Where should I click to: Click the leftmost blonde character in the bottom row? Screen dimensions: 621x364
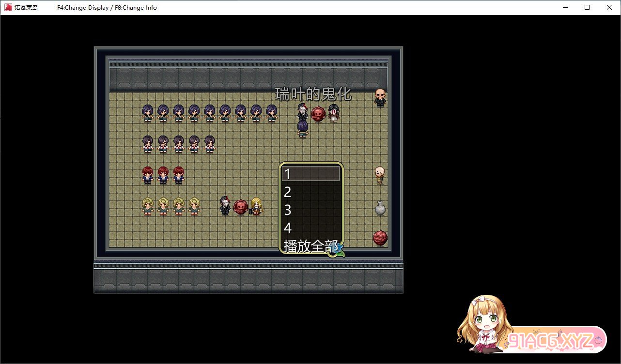pos(148,206)
